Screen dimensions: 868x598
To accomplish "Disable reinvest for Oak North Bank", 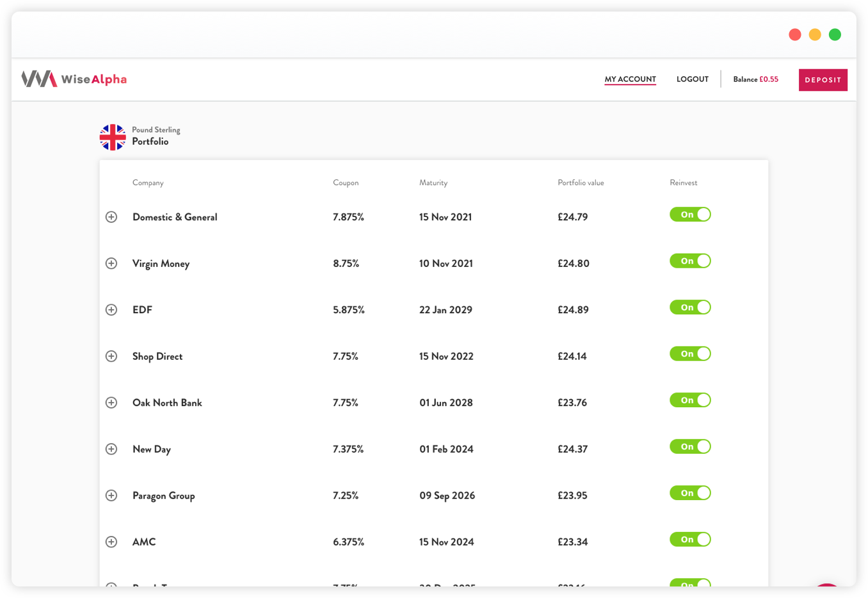I will (x=690, y=400).
